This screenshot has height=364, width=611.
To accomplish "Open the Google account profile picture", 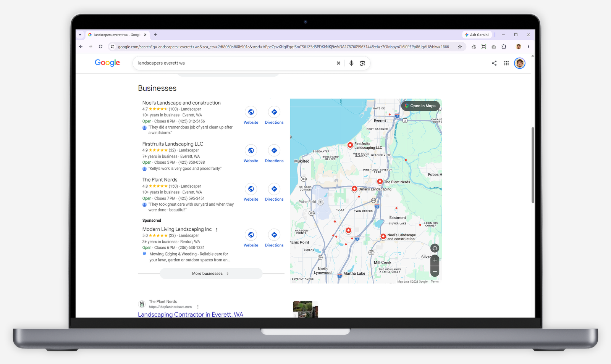I will (x=520, y=63).
